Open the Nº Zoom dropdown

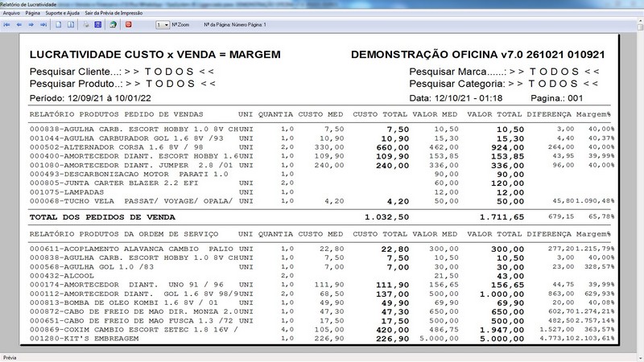pyautogui.click(x=163, y=25)
